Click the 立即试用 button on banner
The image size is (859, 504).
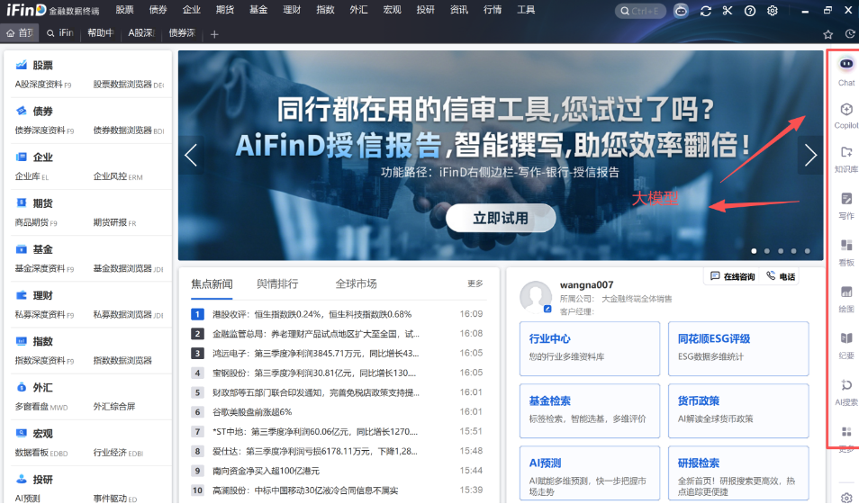(501, 218)
